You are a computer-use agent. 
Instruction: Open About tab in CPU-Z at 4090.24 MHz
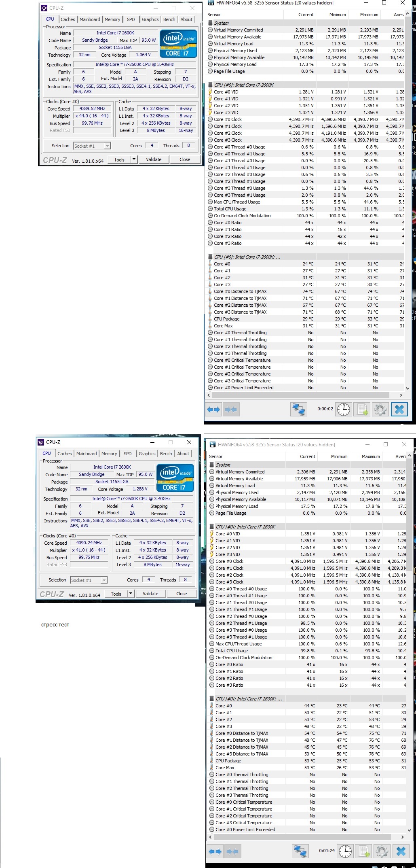pos(183,454)
